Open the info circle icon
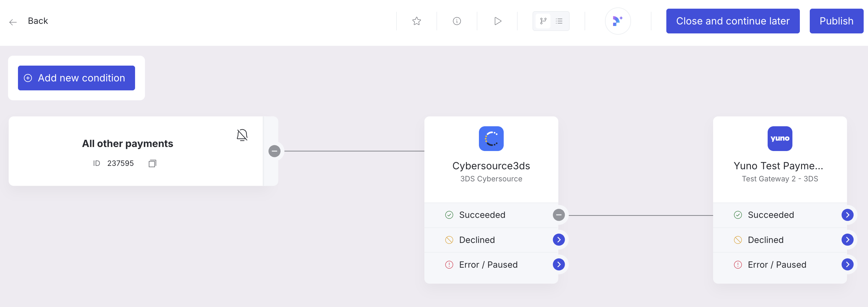Image resolution: width=868 pixels, height=307 pixels. (x=457, y=21)
